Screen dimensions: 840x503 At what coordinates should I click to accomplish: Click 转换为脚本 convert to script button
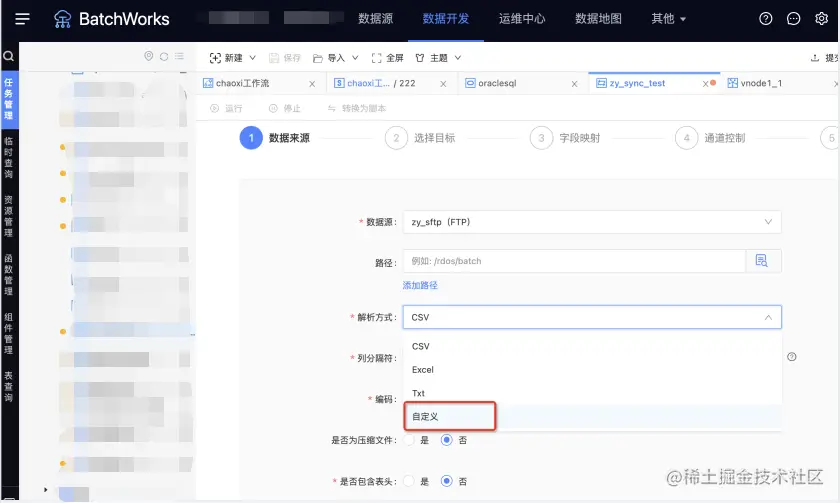357,108
